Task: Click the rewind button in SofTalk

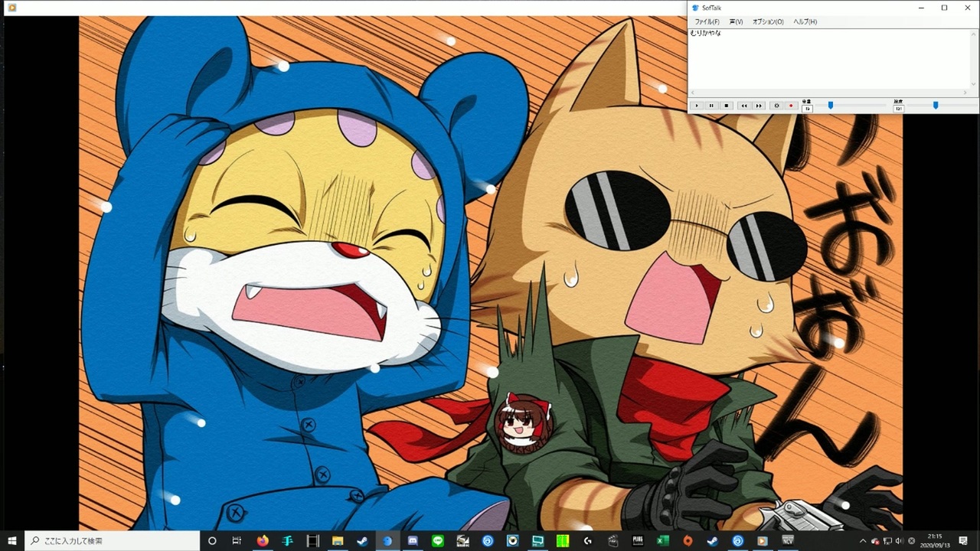Action: 744,106
